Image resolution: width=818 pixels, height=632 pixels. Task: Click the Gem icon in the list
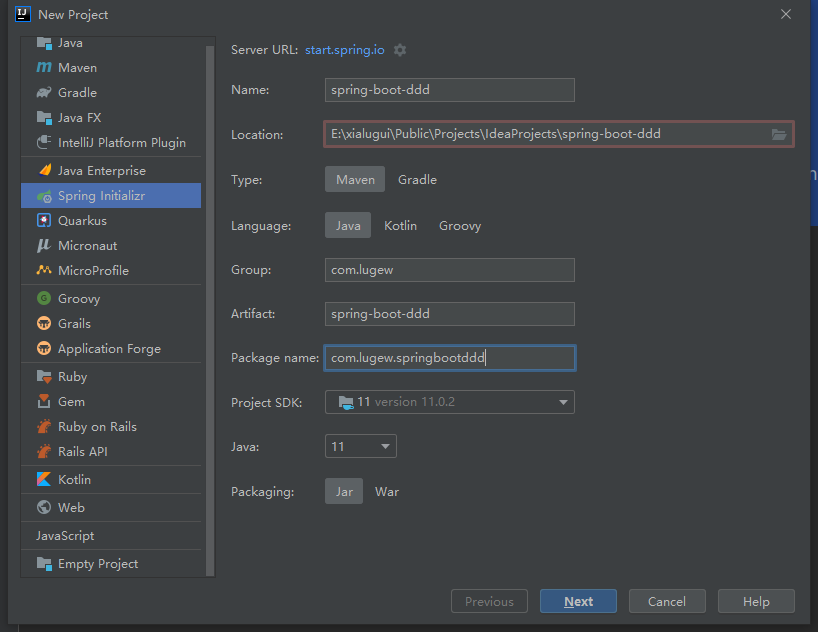44,401
